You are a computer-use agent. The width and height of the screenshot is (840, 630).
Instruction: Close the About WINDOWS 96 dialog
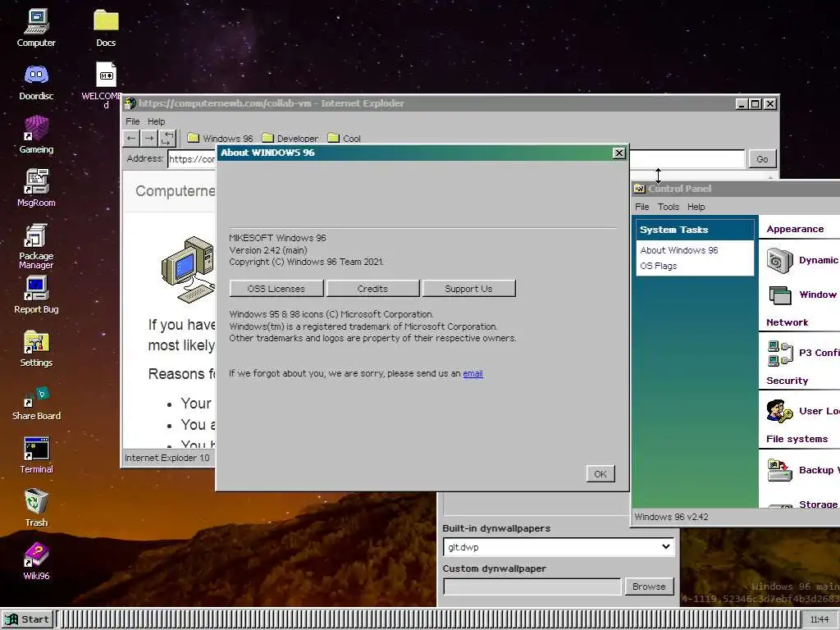(619, 153)
